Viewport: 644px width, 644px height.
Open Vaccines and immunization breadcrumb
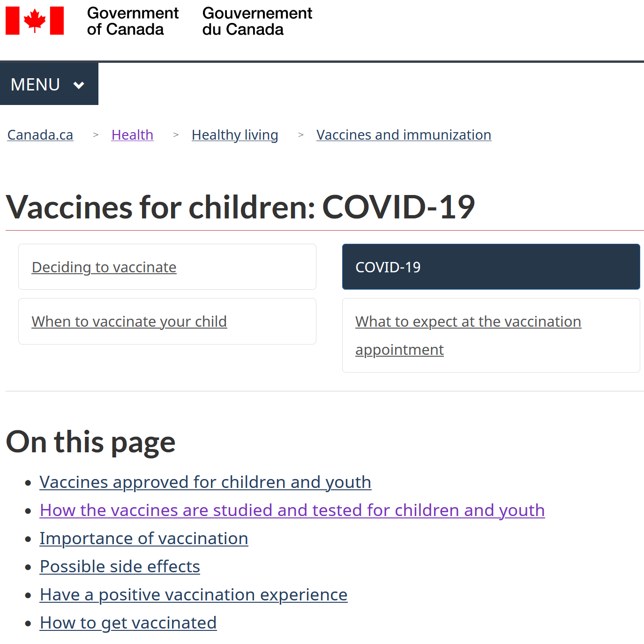click(404, 135)
